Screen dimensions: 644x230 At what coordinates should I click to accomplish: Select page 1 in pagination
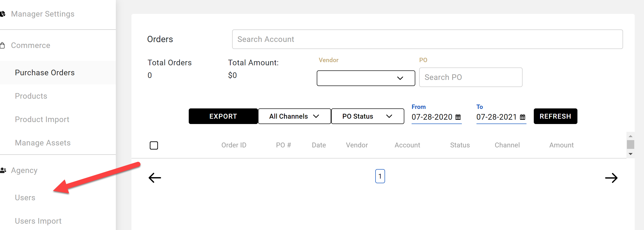pos(380,176)
